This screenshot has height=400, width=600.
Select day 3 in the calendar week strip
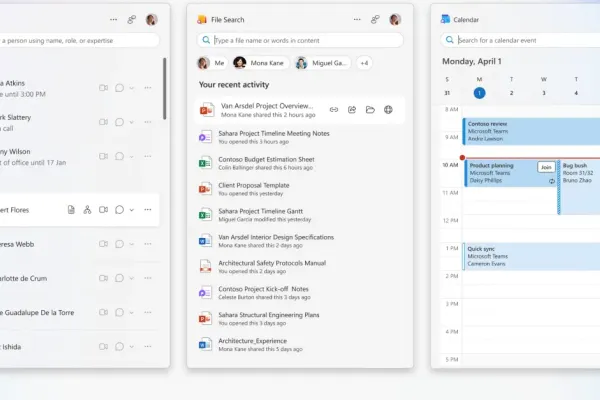click(x=544, y=93)
